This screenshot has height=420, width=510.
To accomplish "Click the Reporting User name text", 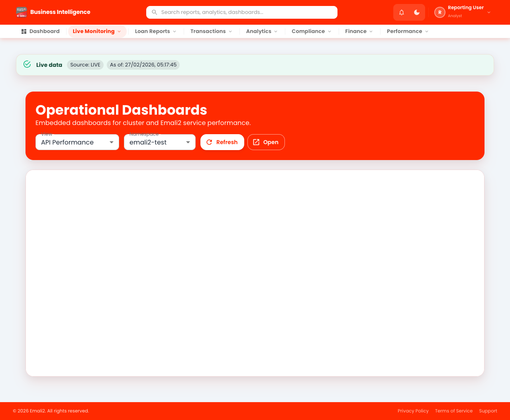I will [466, 8].
